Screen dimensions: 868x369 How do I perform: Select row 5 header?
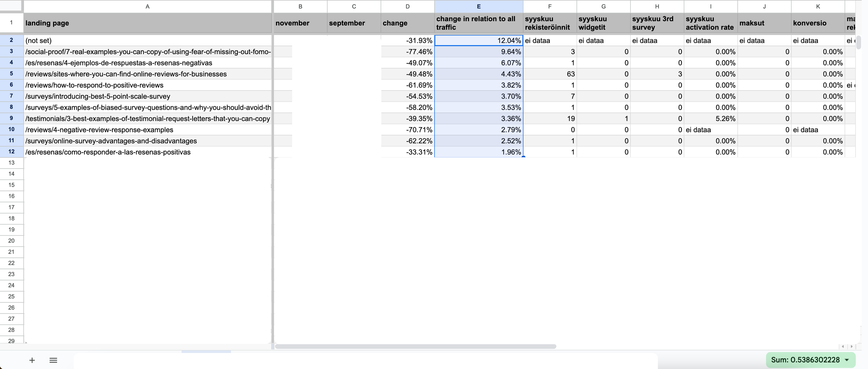point(12,74)
